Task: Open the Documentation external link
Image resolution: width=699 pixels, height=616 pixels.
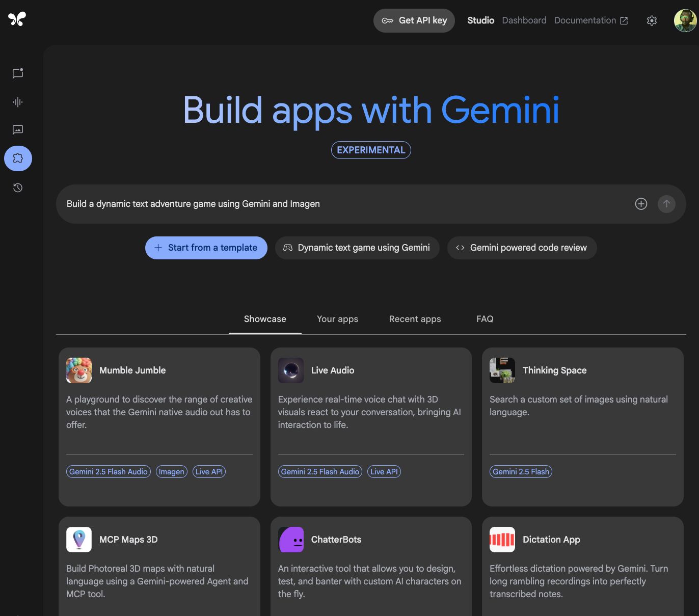Action: click(591, 20)
